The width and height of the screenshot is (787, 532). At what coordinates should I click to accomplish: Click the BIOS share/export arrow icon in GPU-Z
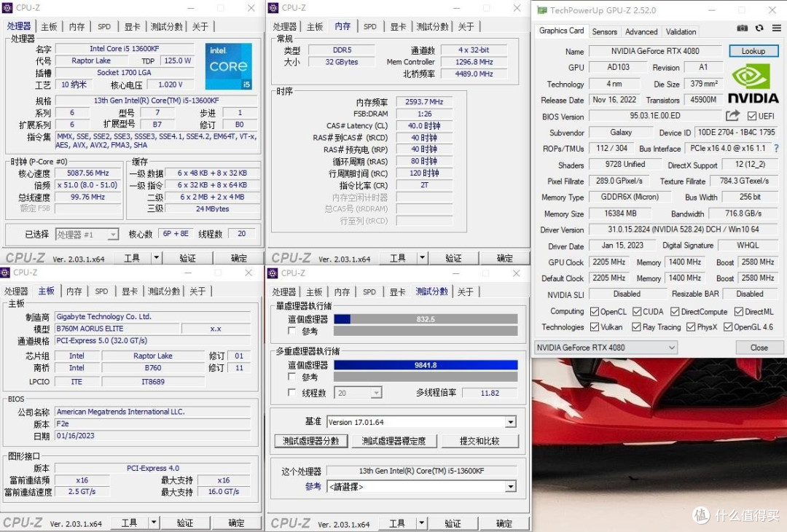coord(733,116)
